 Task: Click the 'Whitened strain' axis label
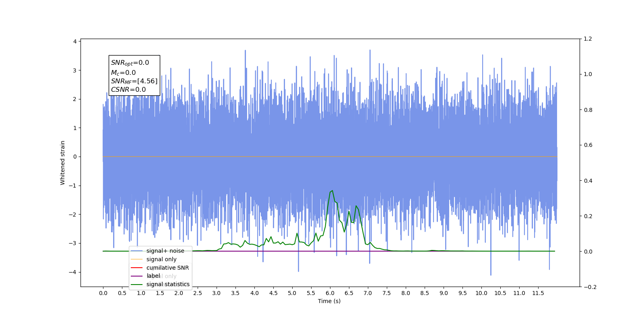pyautogui.click(x=63, y=163)
